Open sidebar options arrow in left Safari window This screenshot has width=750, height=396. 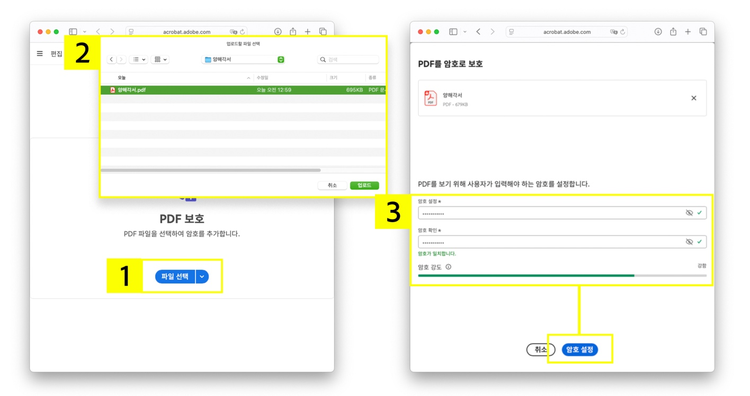click(85, 32)
